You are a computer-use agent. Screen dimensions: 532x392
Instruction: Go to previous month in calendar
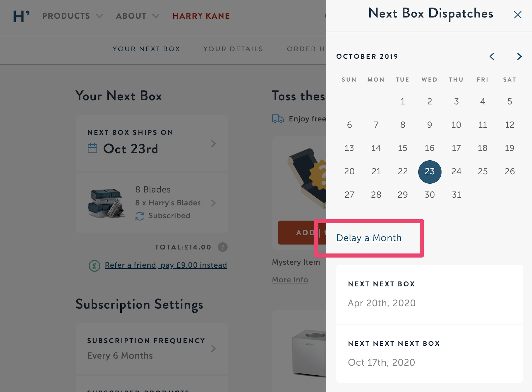click(492, 56)
